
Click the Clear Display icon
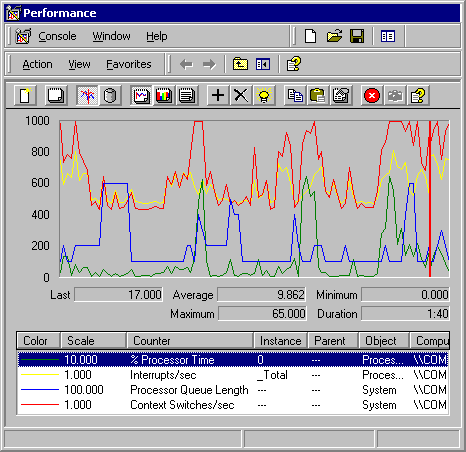coord(56,96)
